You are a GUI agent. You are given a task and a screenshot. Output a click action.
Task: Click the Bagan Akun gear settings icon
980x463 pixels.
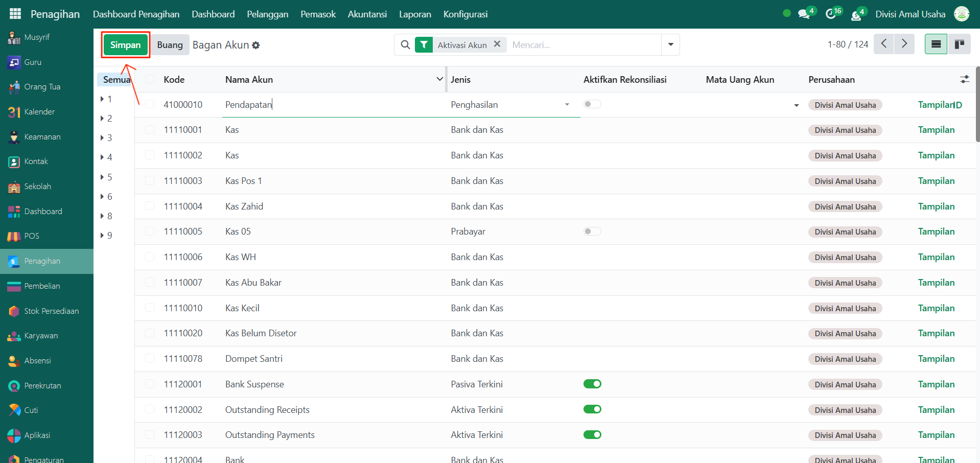pos(256,45)
